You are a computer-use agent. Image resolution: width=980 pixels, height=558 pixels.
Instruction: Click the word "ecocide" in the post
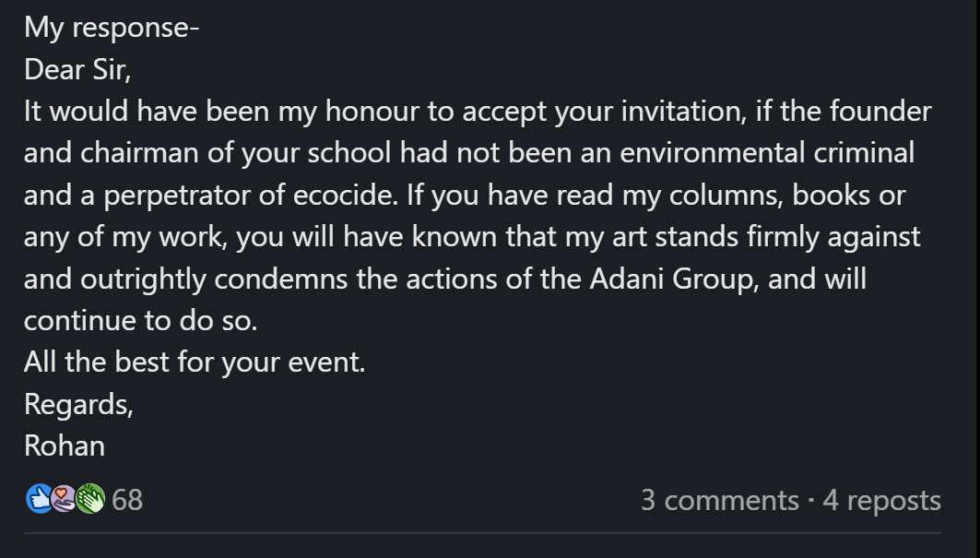coord(365,196)
